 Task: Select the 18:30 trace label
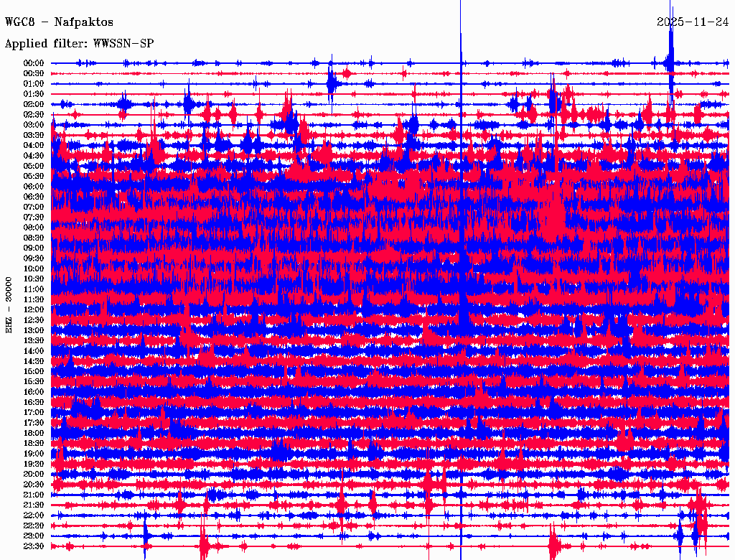[x=34, y=443]
